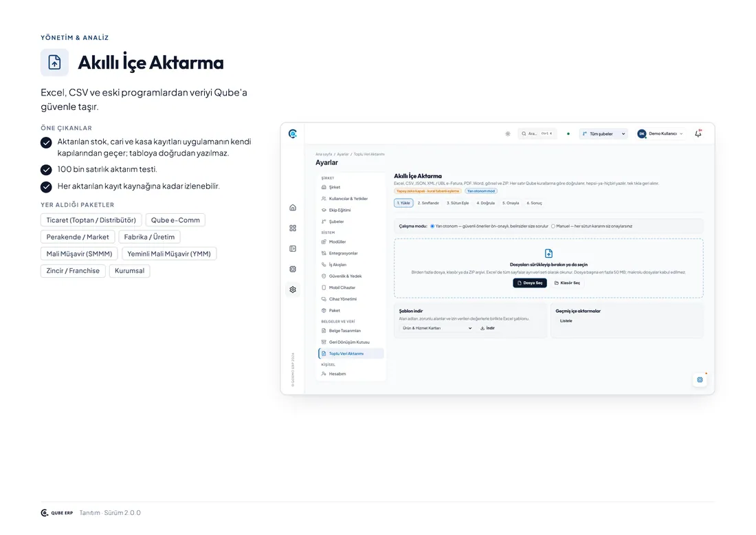Click the file upload icon in drop zone

(548, 253)
